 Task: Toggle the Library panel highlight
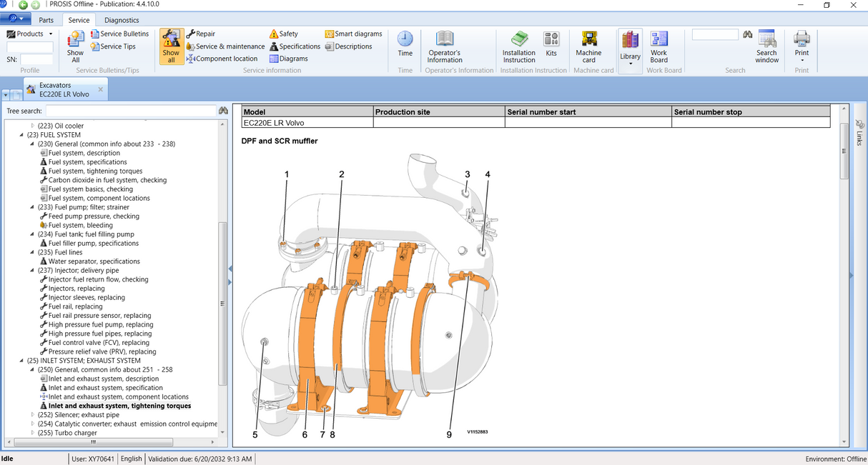click(x=630, y=46)
